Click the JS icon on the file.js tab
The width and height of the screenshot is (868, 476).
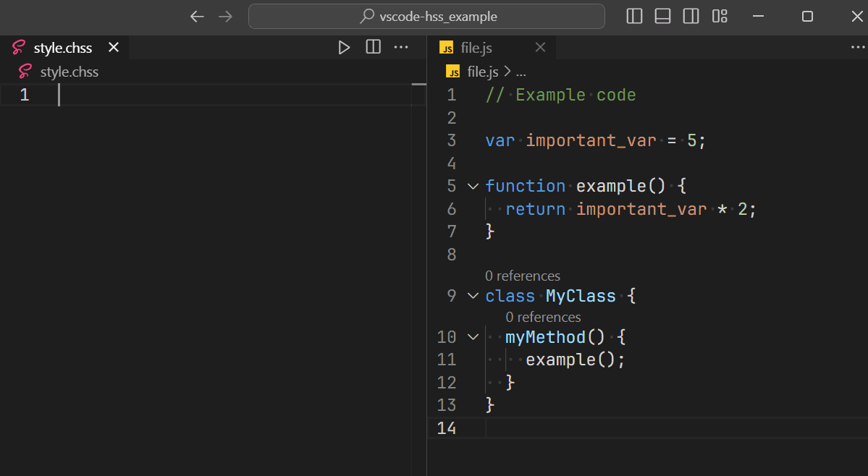point(447,46)
